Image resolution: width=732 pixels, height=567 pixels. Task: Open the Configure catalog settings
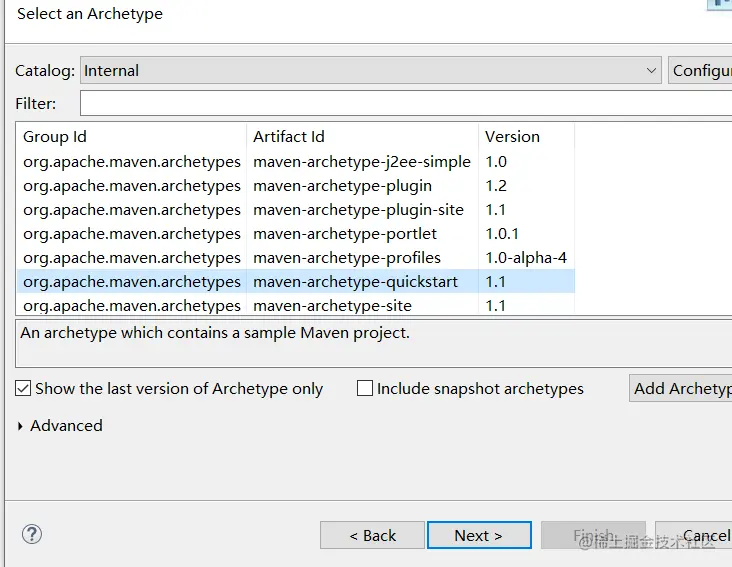point(701,71)
